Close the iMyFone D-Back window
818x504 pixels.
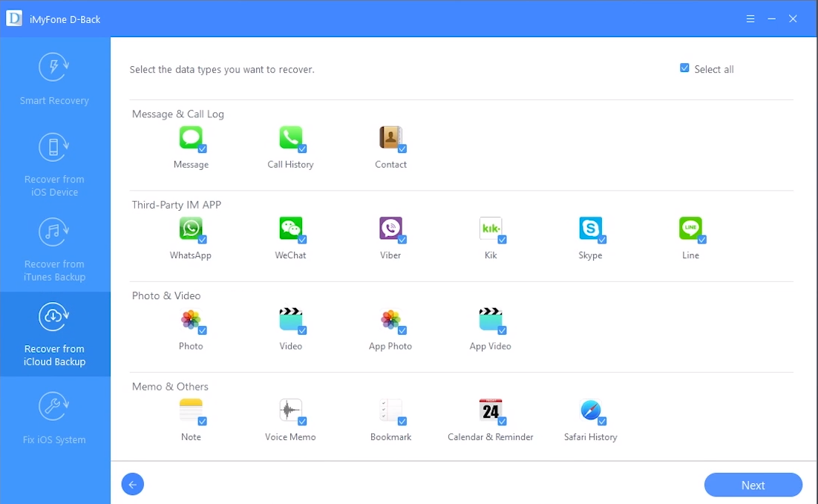[x=793, y=19]
